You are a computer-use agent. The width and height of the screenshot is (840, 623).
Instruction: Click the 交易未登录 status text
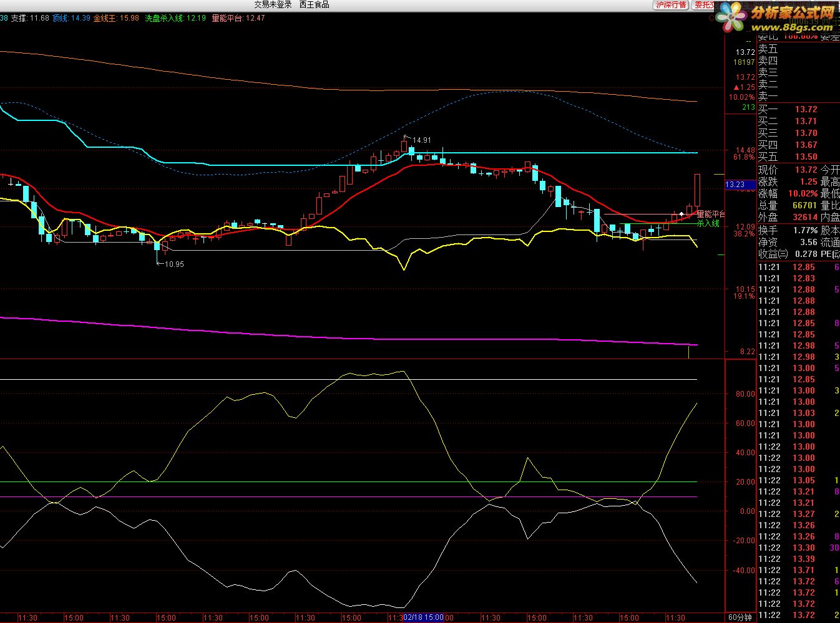[273, 5]
